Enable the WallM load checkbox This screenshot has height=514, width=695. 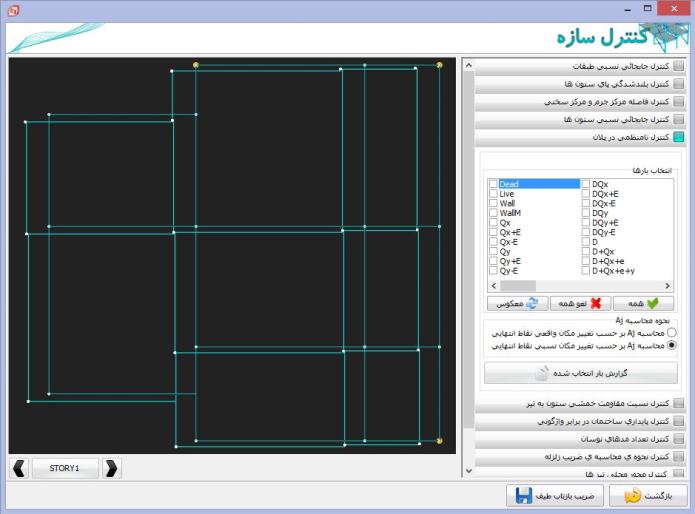[x=493, y=213]
